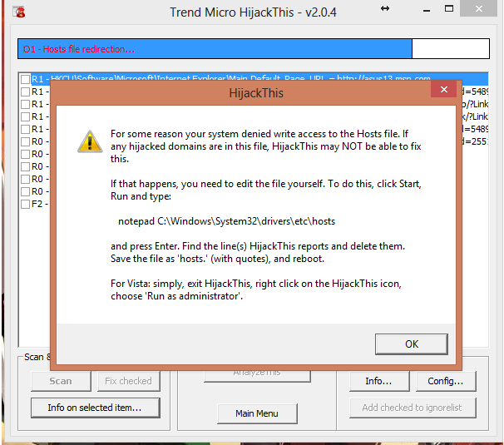Screen dimensions: 504x445
Task: Check the R0 row ending with '=255'
Action: [25, 141]
